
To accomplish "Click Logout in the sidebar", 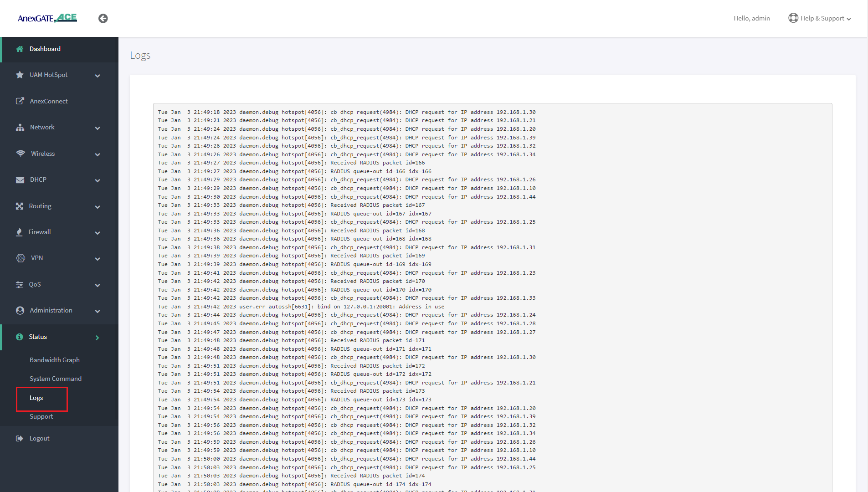I will tap(40, 438).
